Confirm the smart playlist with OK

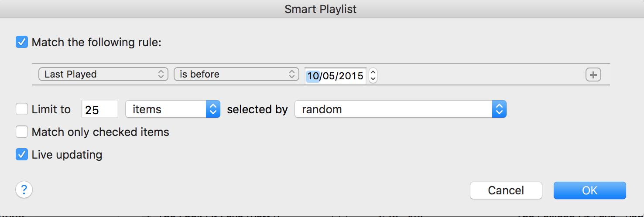tap(589, 190)
